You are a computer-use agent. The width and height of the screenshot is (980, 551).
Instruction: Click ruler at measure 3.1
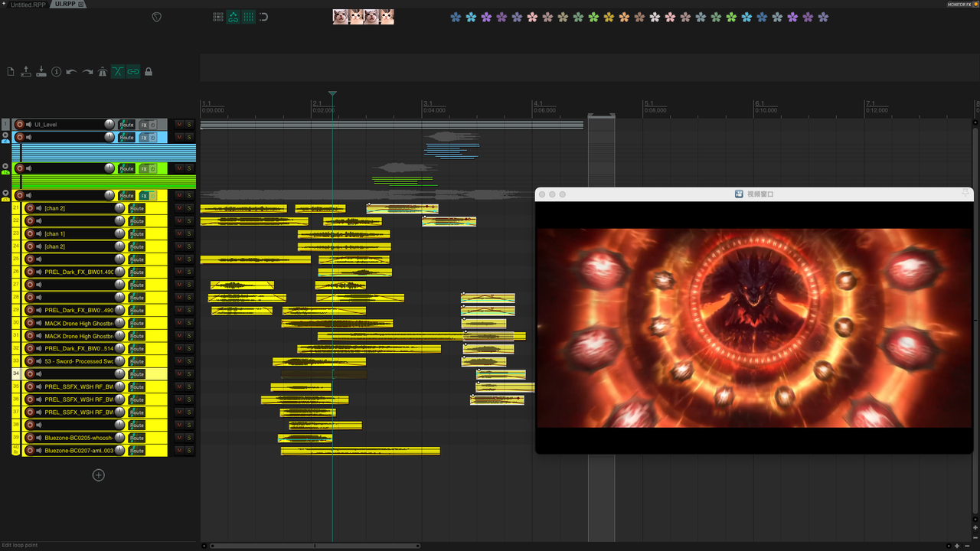click(x=428, y=103)
